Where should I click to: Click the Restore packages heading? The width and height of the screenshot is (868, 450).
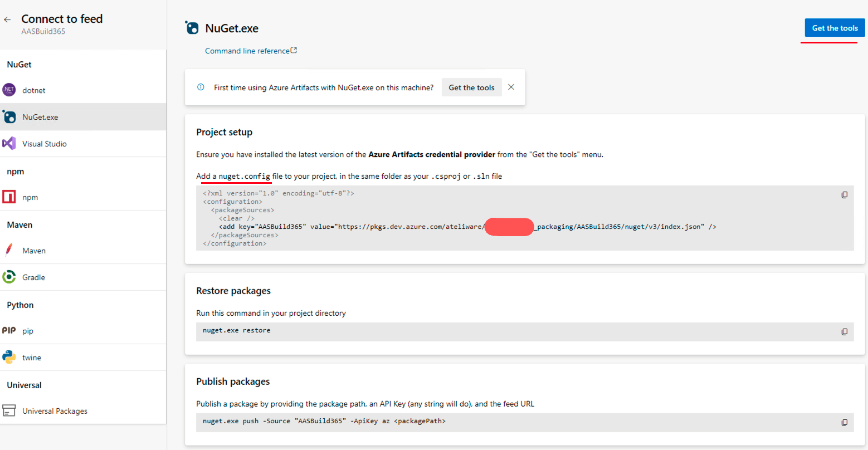coord(233,291)
